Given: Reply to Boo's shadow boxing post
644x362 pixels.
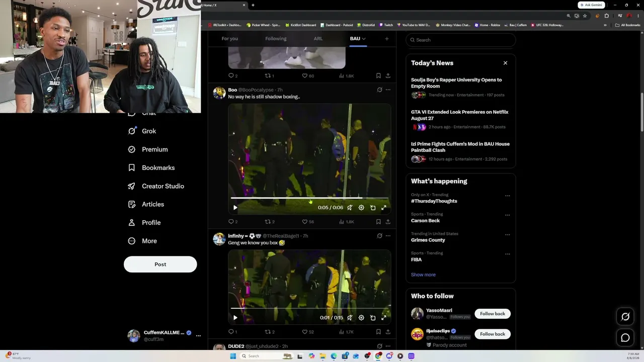Looking at the screenshot, I should click(233, 222).
